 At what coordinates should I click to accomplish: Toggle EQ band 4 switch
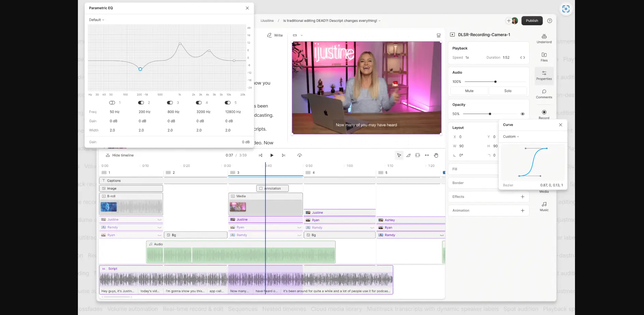[x=199, y=103]
